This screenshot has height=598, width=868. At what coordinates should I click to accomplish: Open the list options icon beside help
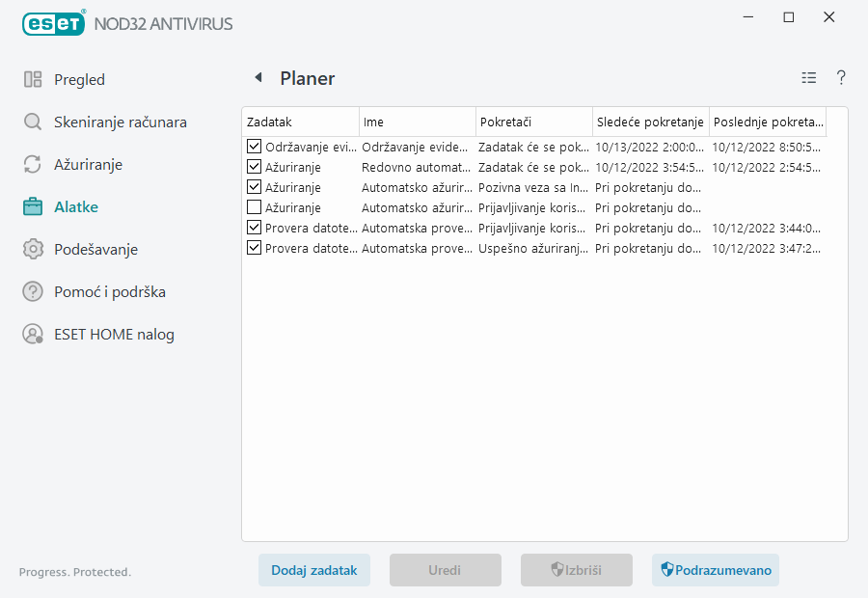point(808,77)
